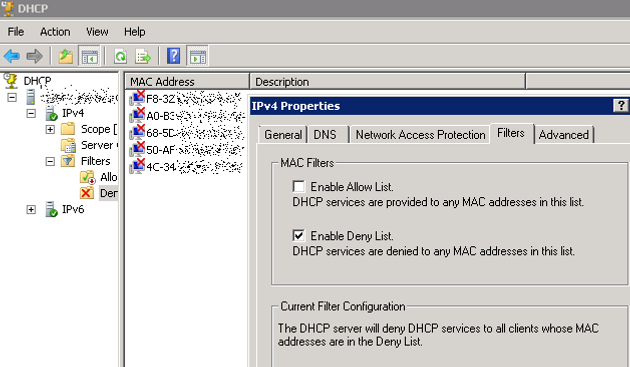Viewport: 630px width, 367px height.
Task: Click the denied device icon for 4C-34
Action: [137, 166]
